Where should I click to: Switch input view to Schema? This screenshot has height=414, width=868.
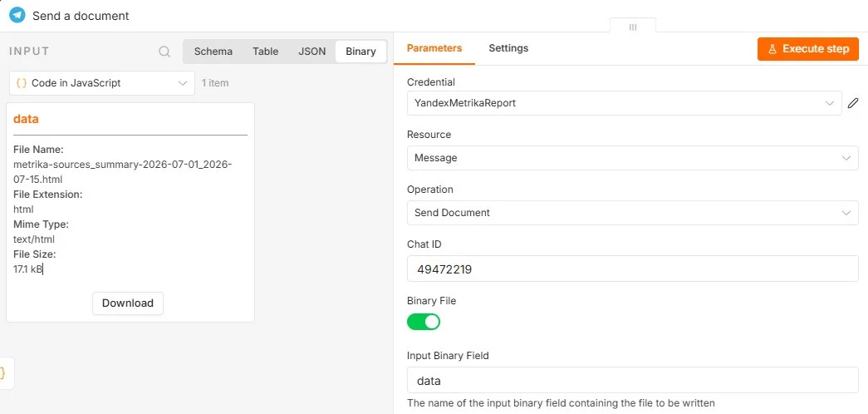tap(213, 52)
